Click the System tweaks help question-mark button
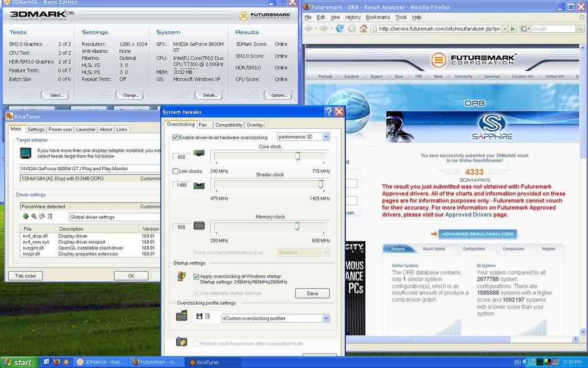 click(329, 112)
